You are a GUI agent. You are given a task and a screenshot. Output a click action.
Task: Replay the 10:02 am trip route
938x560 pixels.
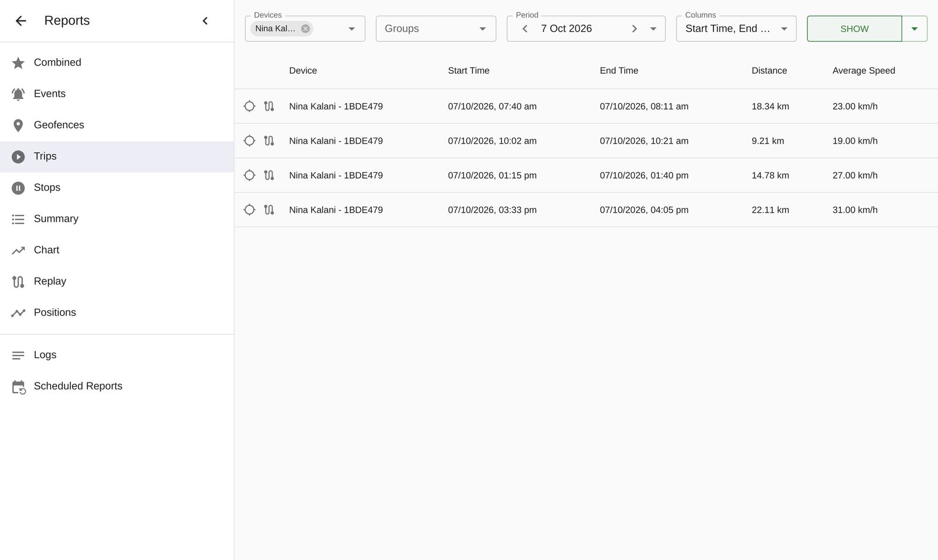coord(269,141)
